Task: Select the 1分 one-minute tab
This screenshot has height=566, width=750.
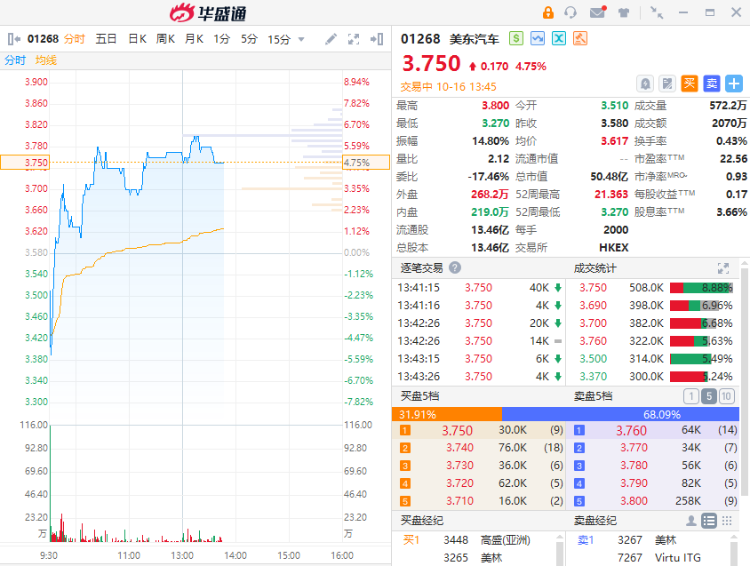Action: point(222,39)
